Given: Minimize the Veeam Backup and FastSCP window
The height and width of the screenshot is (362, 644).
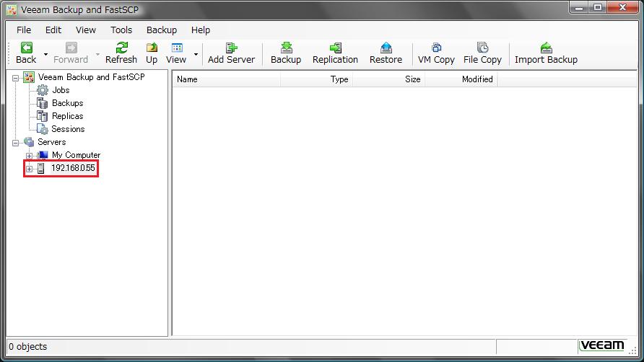Looking at the screenshot, I should pyautogui.click(x=579, y=7).
